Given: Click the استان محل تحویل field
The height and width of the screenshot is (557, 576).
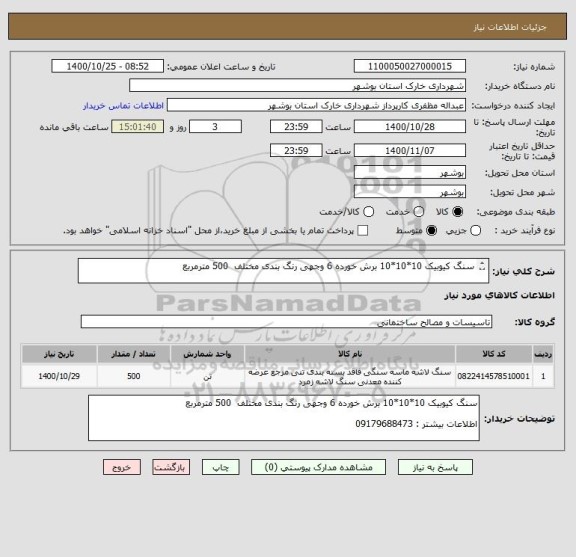Looking at the screenshot, I should (410, 173).
